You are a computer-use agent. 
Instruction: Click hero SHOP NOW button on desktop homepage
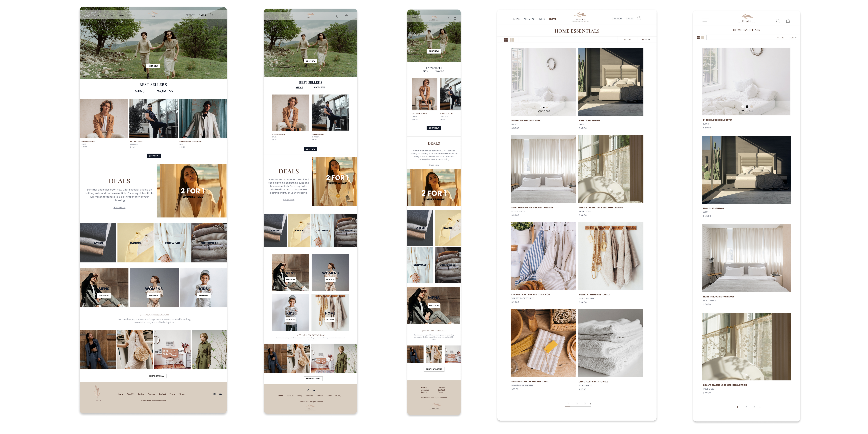click(x=153, y=66)
